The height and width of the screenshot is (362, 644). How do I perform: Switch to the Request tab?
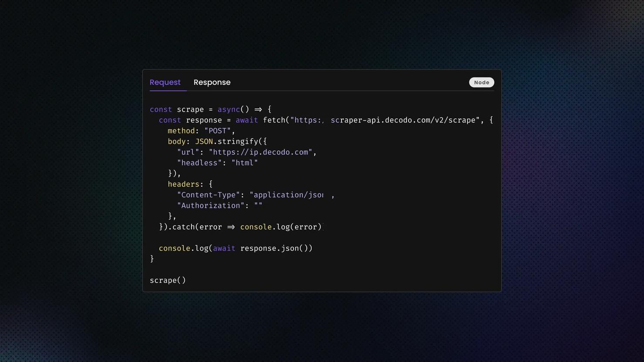(x=165, y=82)
